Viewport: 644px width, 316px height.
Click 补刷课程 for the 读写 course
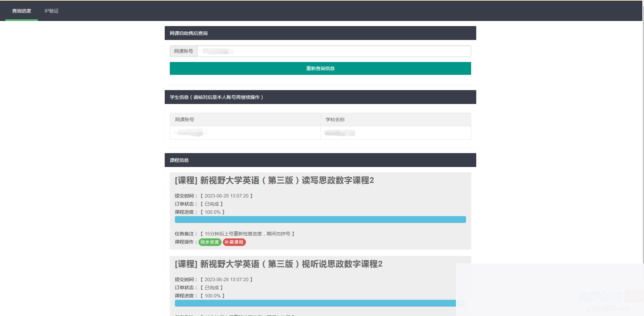coord(234,242)
